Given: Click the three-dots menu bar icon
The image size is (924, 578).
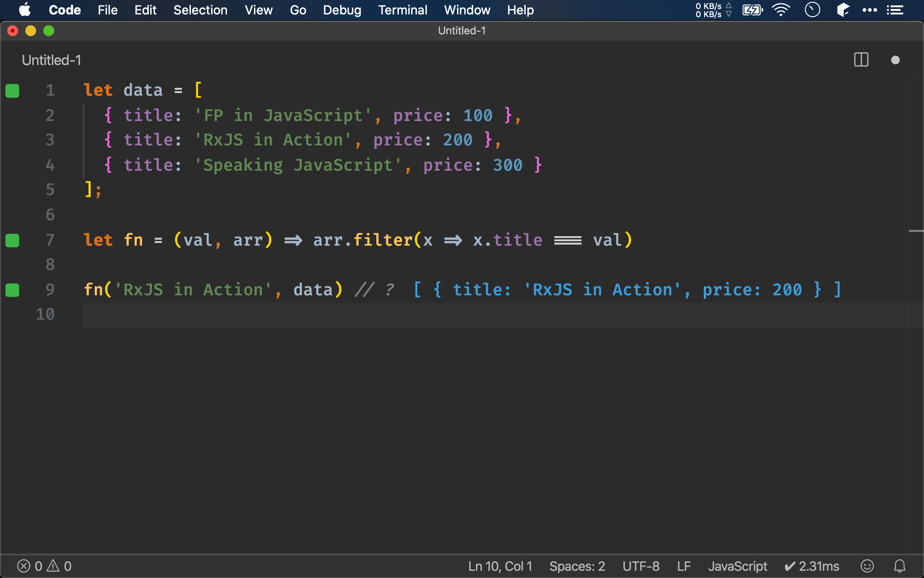Looking at the screenshot, I should click(869, 10).
